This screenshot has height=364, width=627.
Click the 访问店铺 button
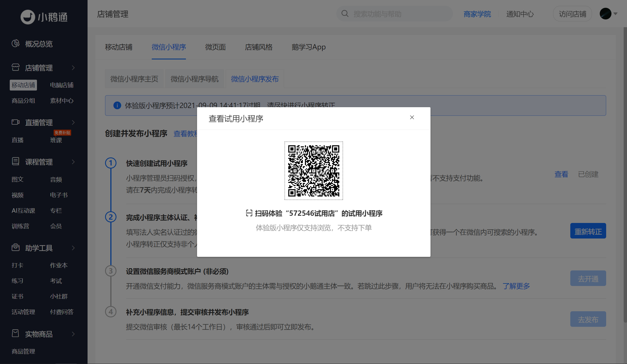click(573, 14)
